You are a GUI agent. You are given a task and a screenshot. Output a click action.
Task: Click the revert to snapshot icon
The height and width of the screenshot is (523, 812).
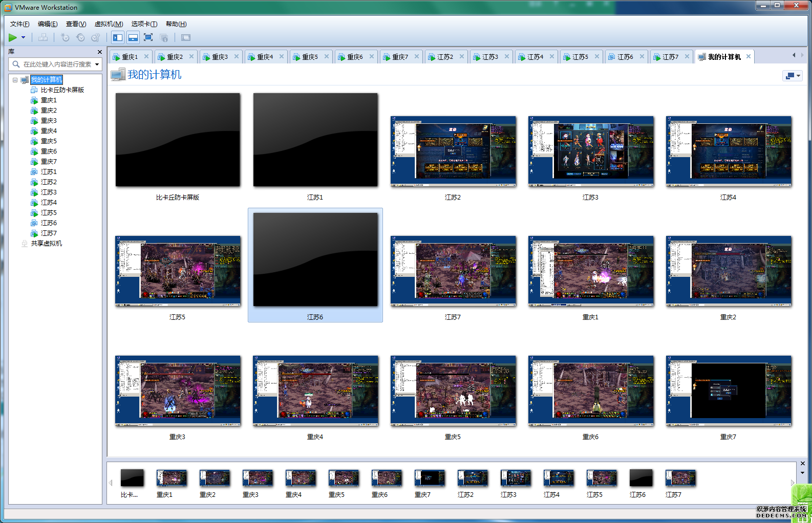point(80,37)
